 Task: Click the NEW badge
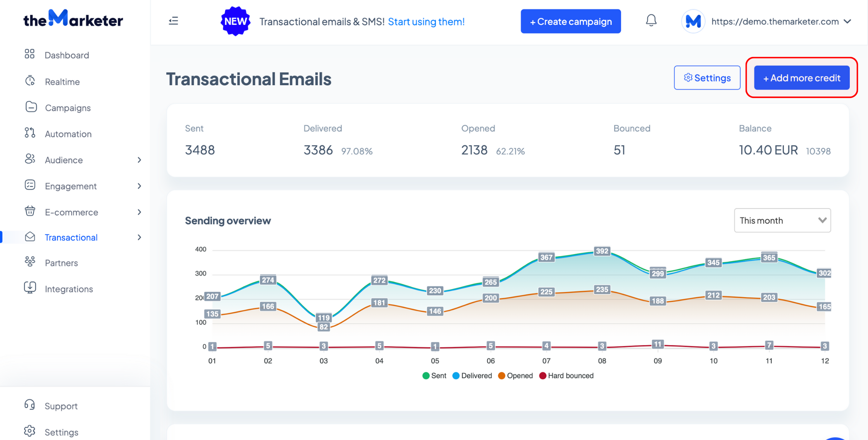[x=235, y=21]
